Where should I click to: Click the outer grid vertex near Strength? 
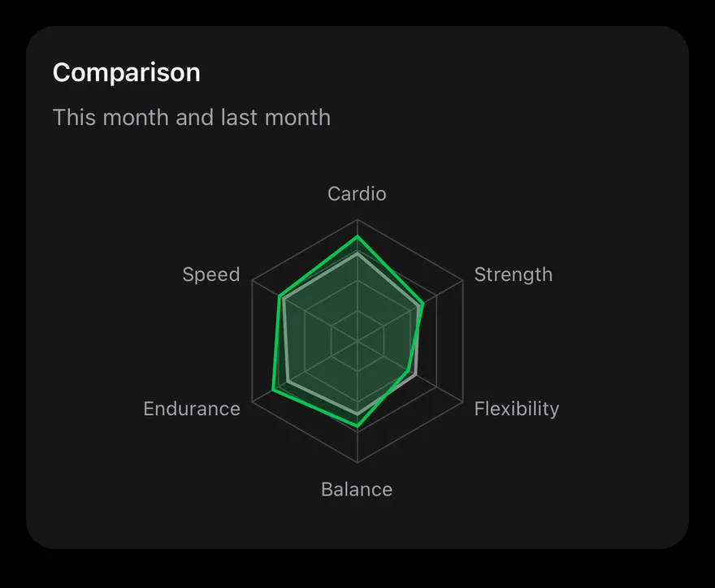pyautogui.click(x=463, y=280)
